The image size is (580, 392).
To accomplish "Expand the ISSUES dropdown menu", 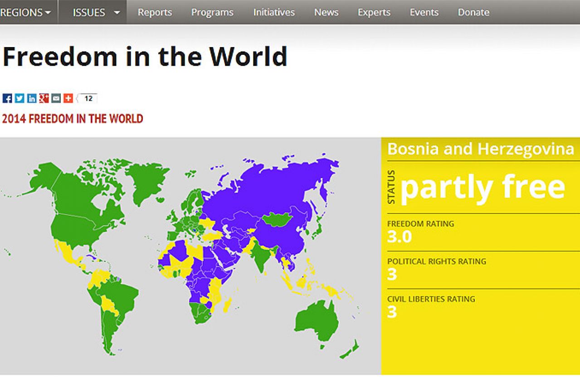I will (x=96, y=12).
